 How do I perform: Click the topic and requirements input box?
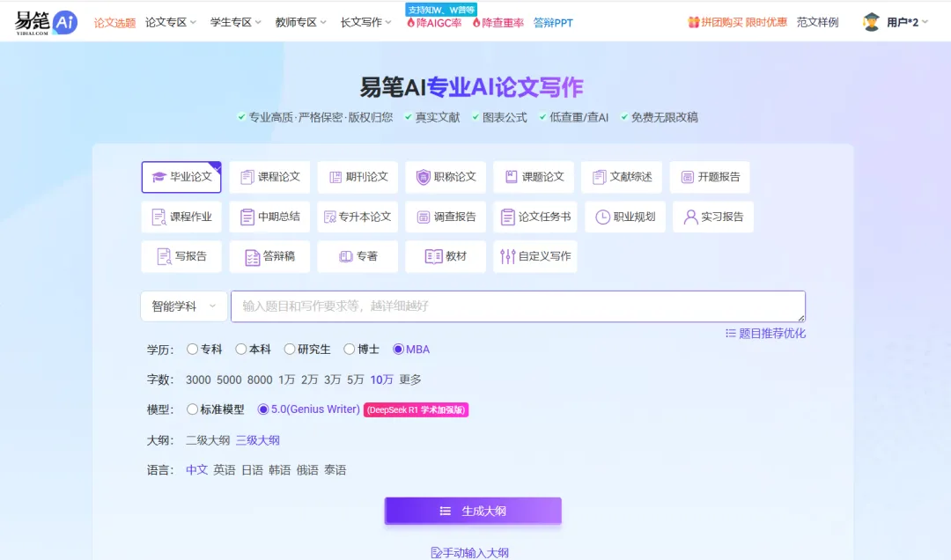pyautogui.click(x=518, y=306)
